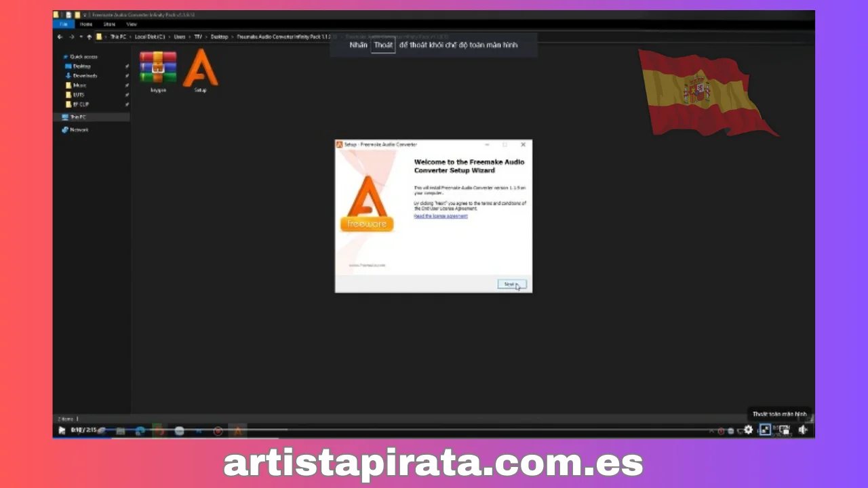
Task: Click the video play button
Action: 62,430
